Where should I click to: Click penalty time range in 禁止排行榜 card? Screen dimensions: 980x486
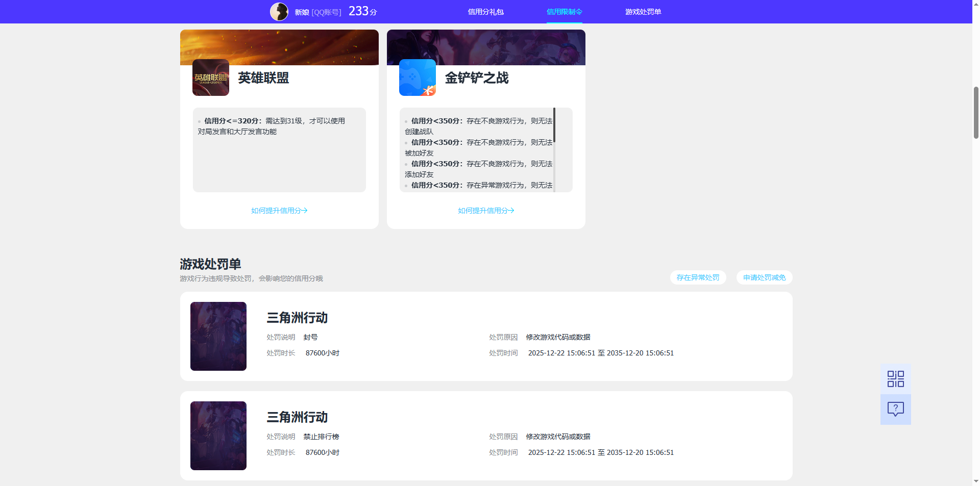point(601,452)
